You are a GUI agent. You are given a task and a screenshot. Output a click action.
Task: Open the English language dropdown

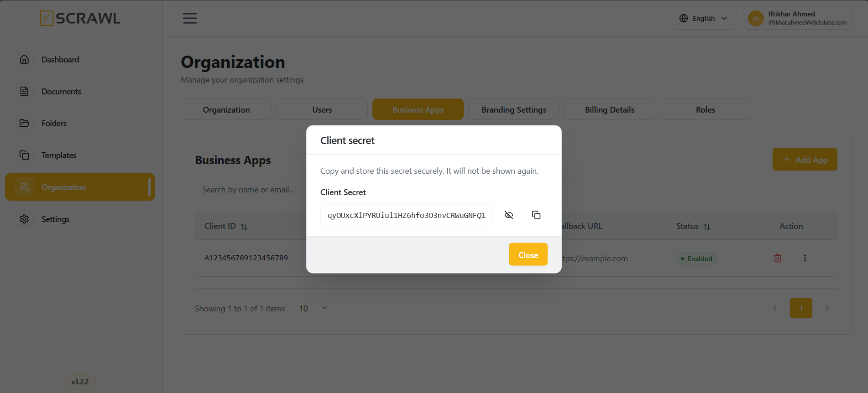[704, 18]
